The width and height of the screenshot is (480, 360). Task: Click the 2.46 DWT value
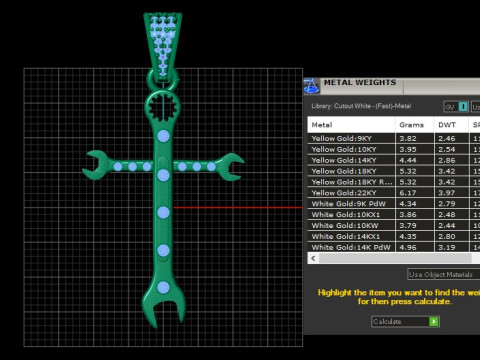(x=447, y=139)
